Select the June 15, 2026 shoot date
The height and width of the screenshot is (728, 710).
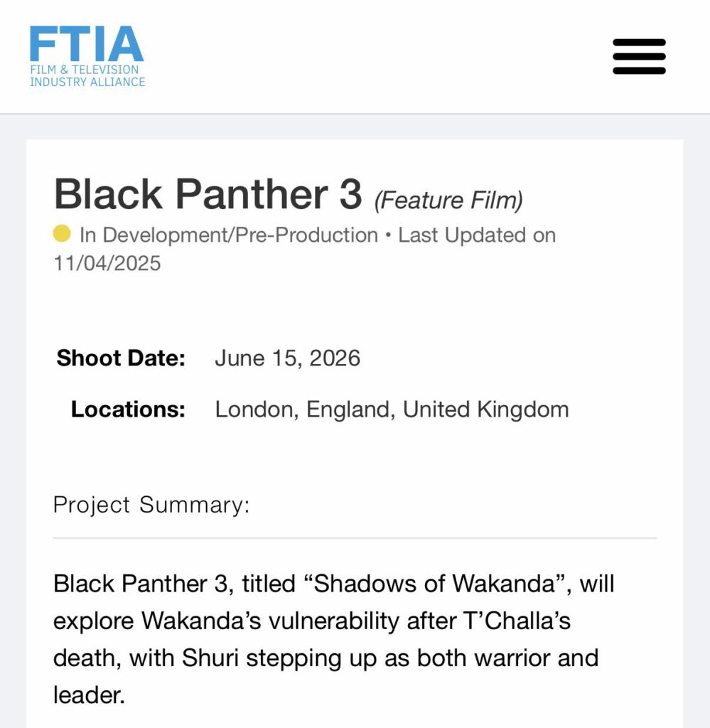tap(287, 358)
